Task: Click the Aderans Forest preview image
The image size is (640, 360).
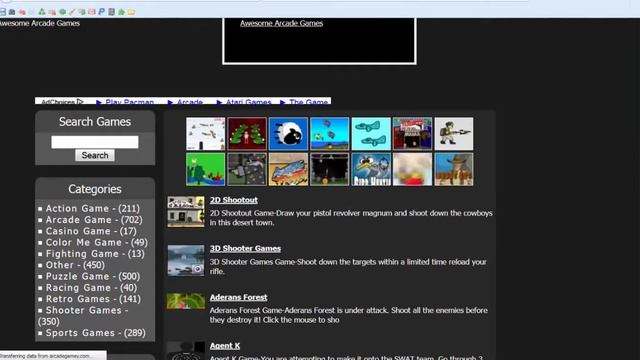Action: 186,301
